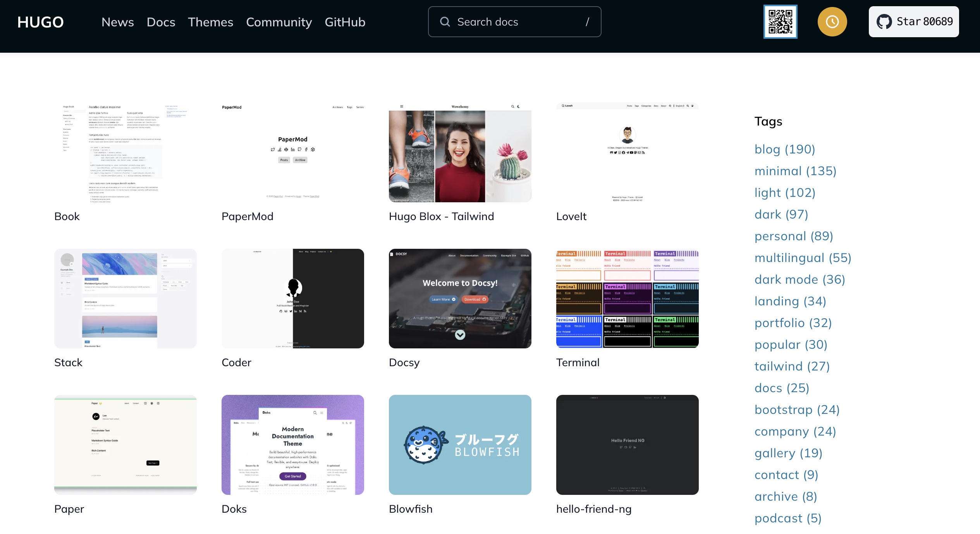Filter by dark (97) tag

[781, 214]
